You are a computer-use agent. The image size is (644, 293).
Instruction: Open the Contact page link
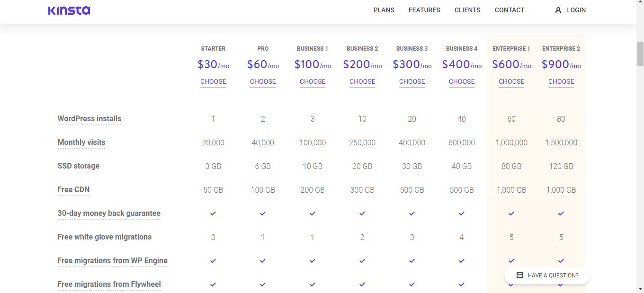pyautogui.click(x=510, y=10)
